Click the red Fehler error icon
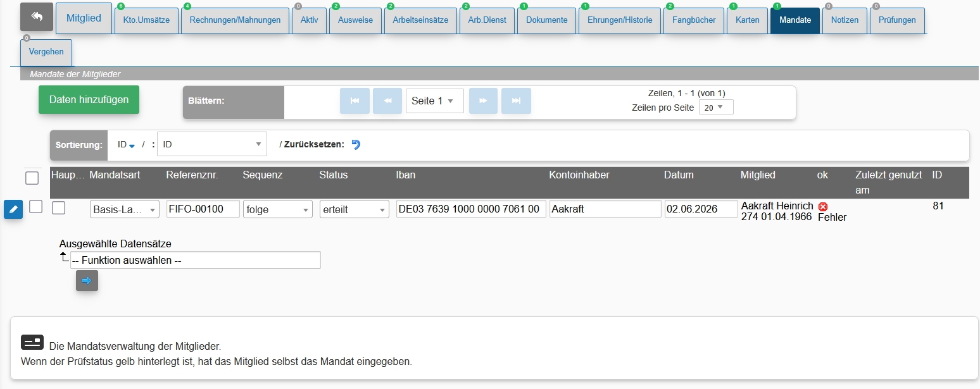The height and width of the screenshot is (389, 980). [823, 206]
